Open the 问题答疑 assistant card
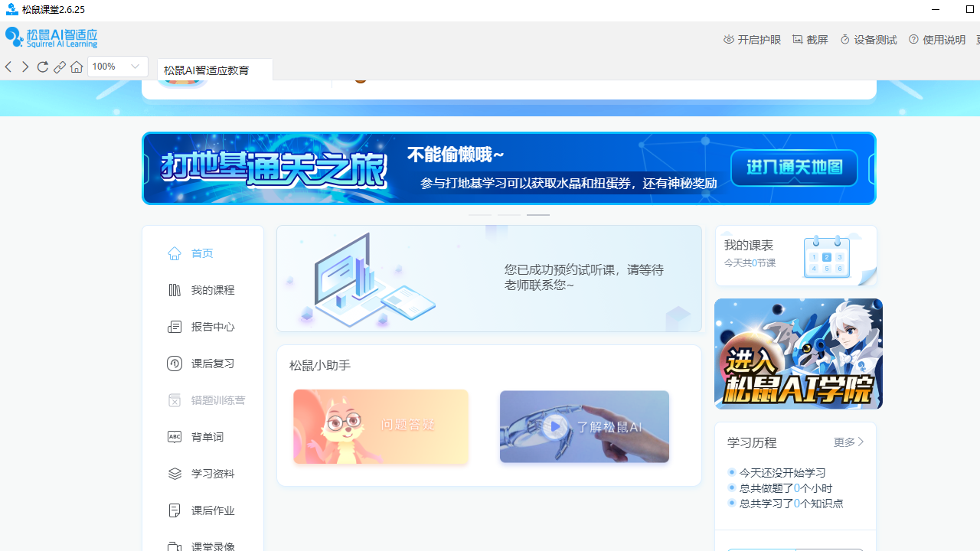 point(381,426)
